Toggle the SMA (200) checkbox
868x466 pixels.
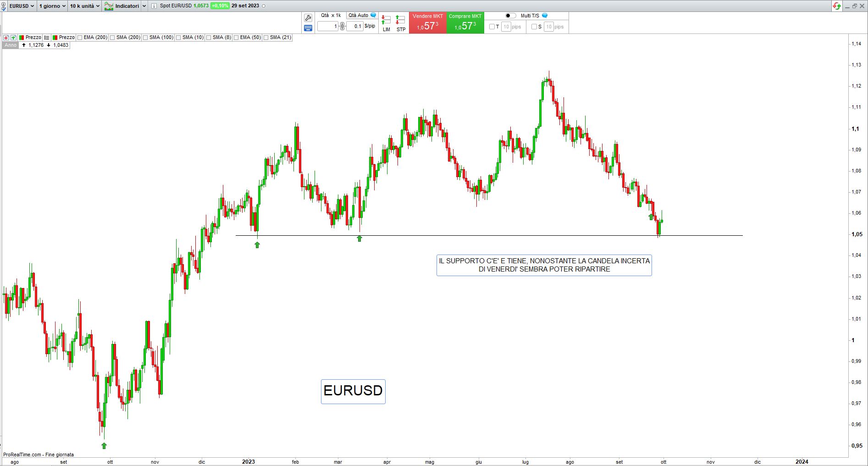click(x=112, y=38)
